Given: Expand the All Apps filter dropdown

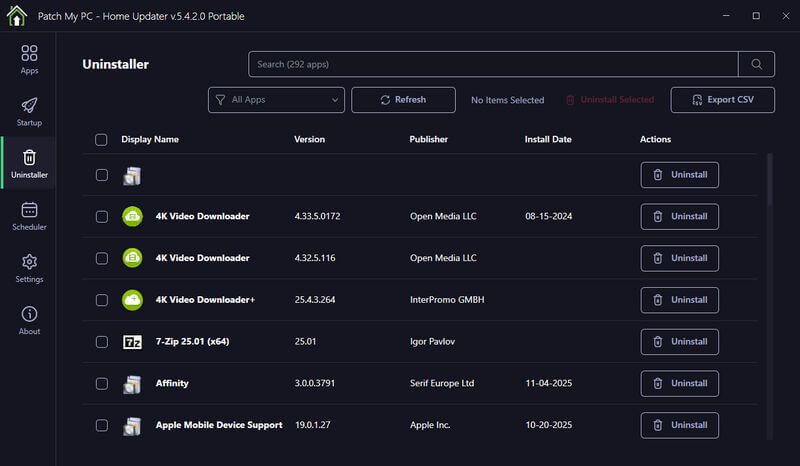Looking at the screenshot, I should [277, 100].
